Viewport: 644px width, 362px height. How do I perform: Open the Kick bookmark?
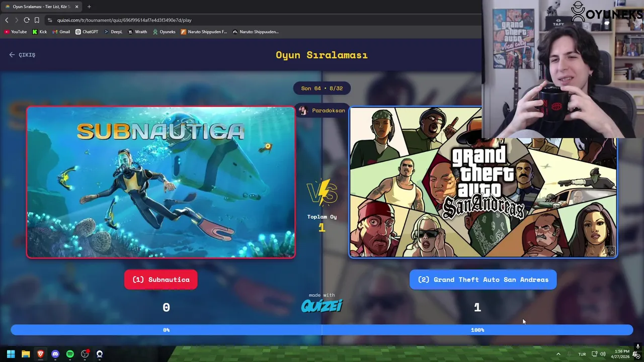coord(40,32)
